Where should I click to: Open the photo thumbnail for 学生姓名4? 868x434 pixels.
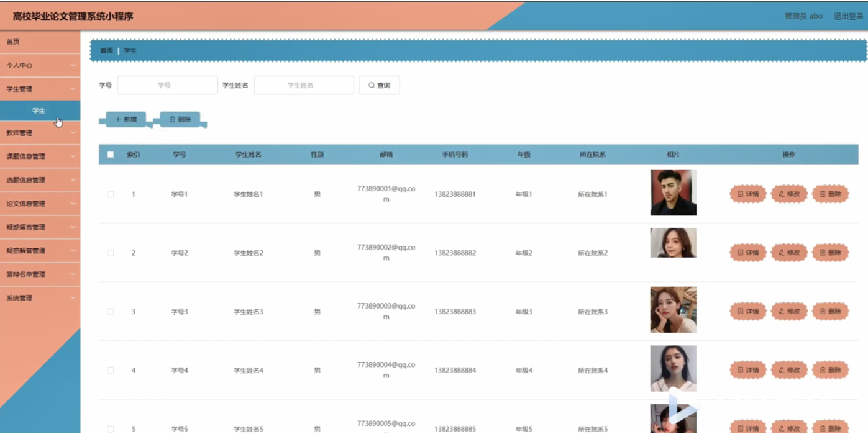pyautogui.click(x=673, y=368)
